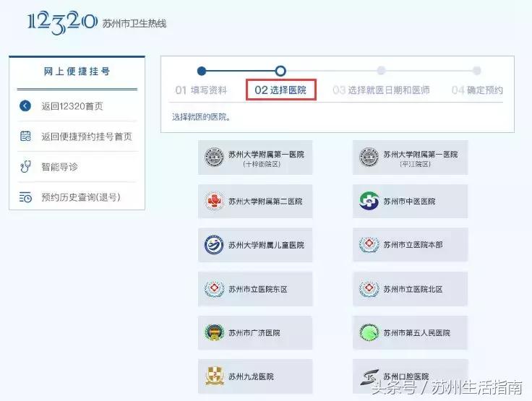532x401 pixels.
Task: Click the grey progress dot for step 03
Action: point(382,71)
